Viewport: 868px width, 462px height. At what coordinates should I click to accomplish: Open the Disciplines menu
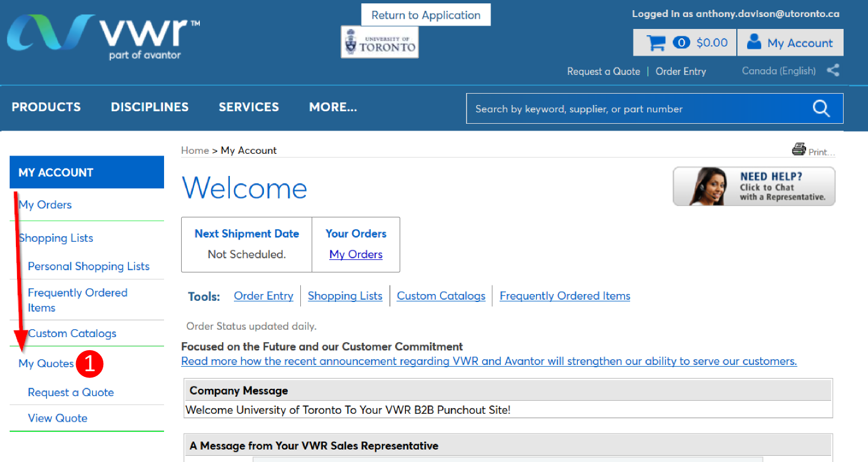149,107
